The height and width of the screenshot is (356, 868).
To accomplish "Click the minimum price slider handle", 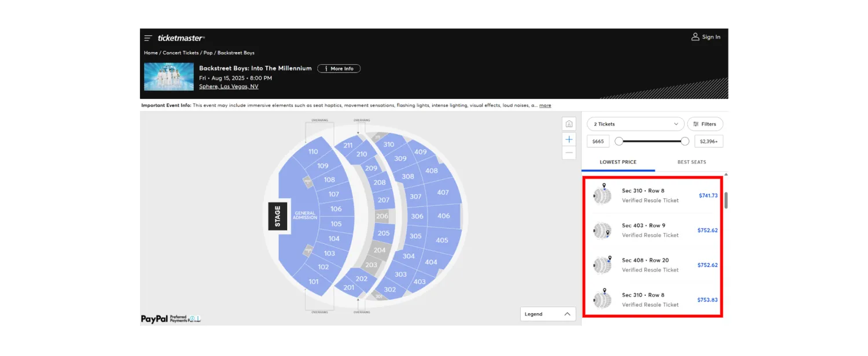I will pyautogui.click(x=619, y=141).
